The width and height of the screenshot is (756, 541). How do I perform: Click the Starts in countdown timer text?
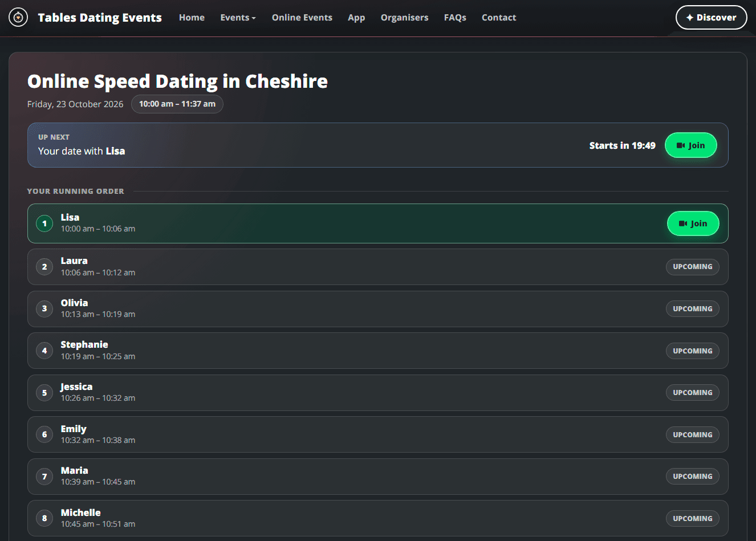623,145
